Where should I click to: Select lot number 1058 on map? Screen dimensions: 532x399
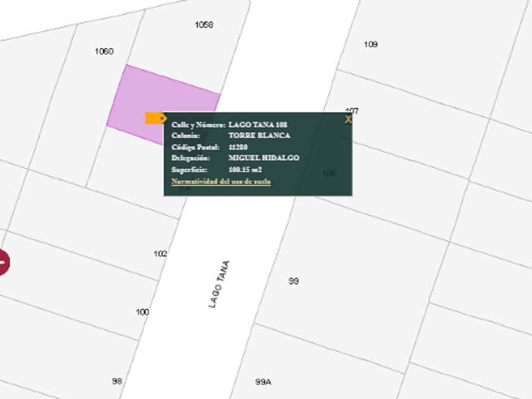[x=203, y=25]
